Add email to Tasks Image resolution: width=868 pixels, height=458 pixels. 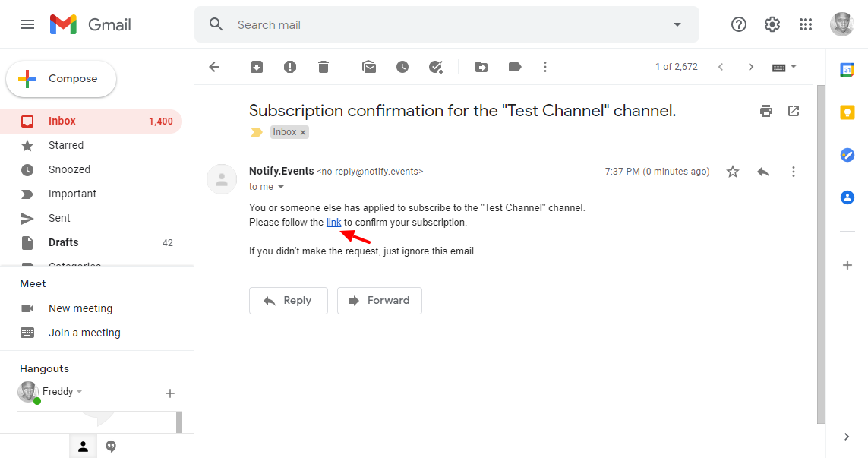436,67
